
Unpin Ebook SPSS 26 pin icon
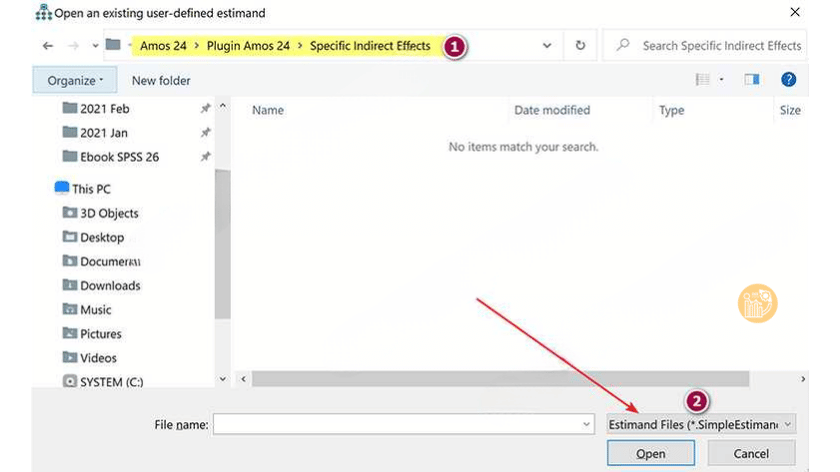[205, 156]
